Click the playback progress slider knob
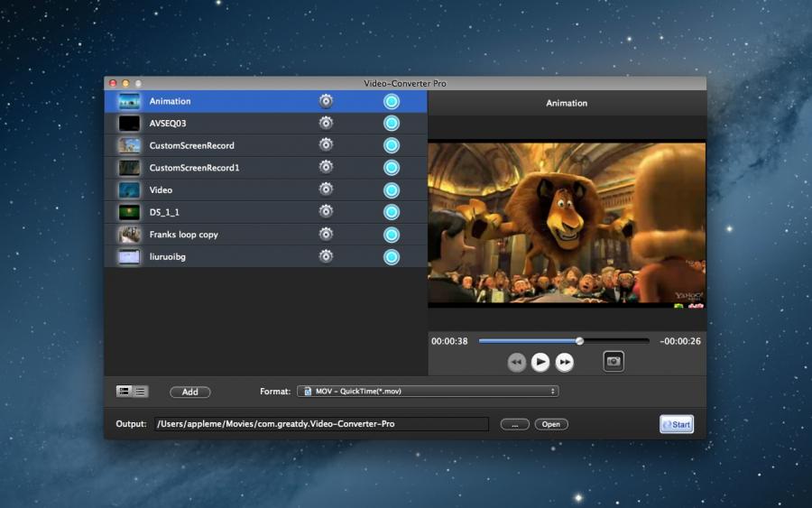Image resolution: width=812 pixels, height=508 pixels. point(579,341)
